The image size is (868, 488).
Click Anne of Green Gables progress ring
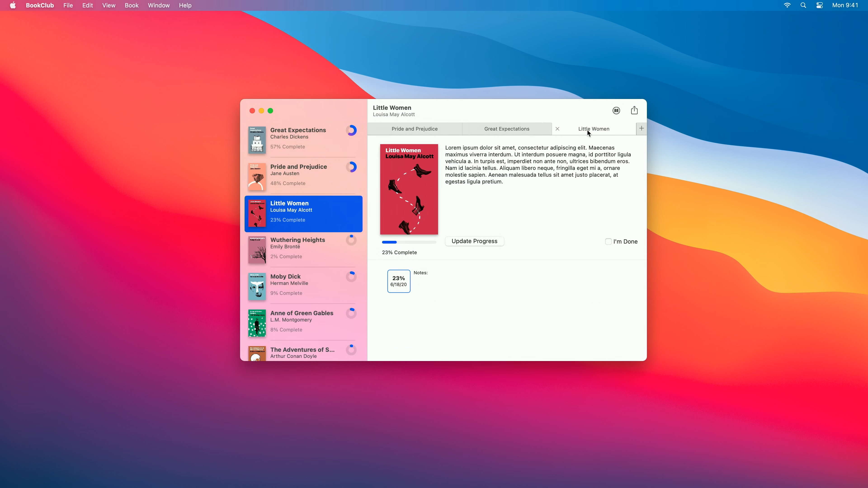click(x=351, y=313)
